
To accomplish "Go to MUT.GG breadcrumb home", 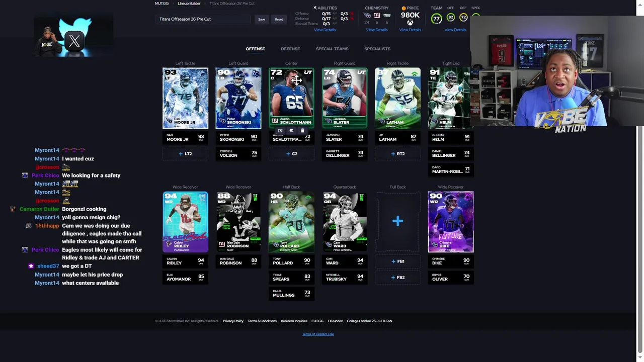I will pyautogui.click(x=162, y=4).
